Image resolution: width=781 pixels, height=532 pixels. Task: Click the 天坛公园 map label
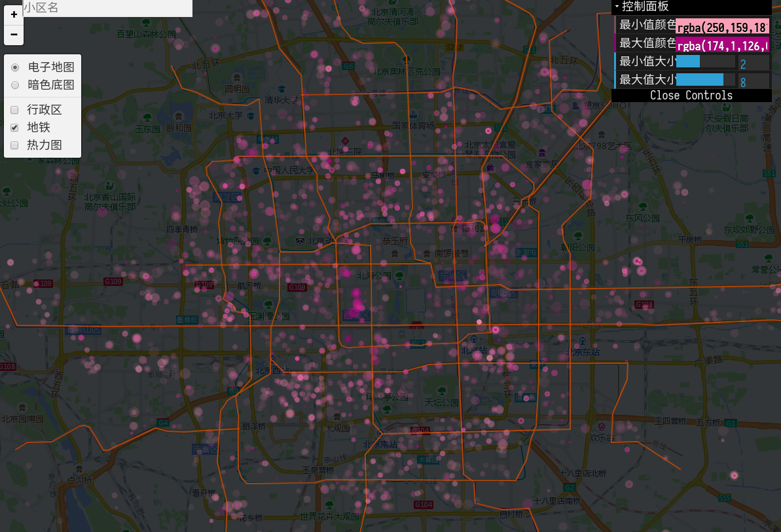(x=441, y=402)
